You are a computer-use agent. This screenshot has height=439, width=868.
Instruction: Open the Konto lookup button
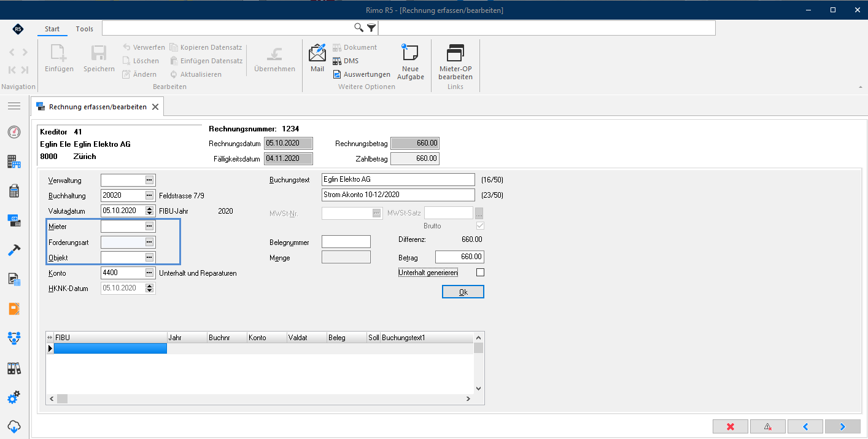click(149, 273)
